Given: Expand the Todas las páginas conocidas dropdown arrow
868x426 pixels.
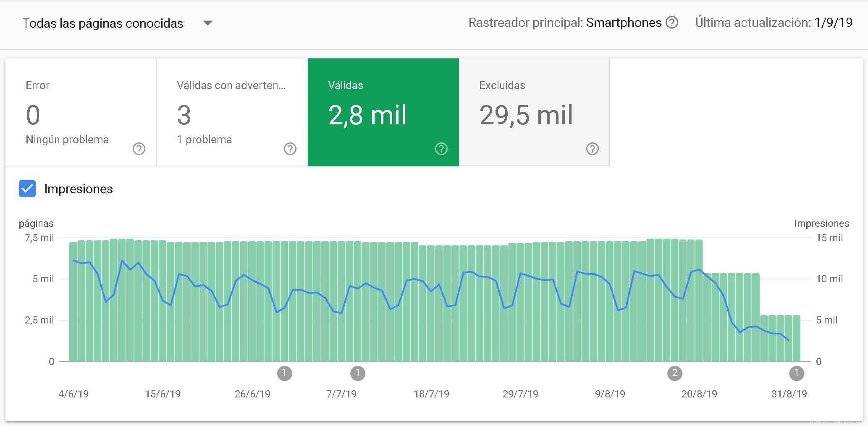Looking at the screenshot, I should pyautogui.click(x=208, y=23).
